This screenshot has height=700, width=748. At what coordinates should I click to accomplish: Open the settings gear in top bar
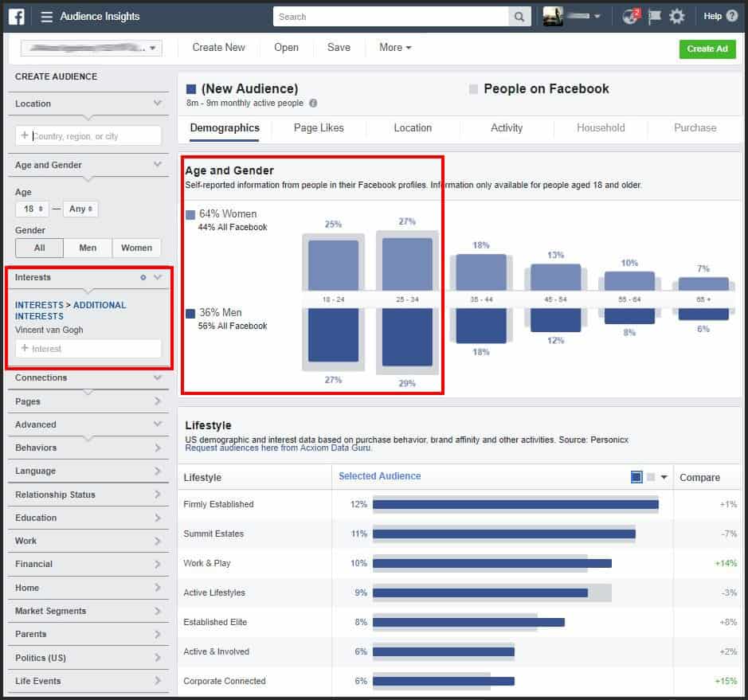(676, 16)
